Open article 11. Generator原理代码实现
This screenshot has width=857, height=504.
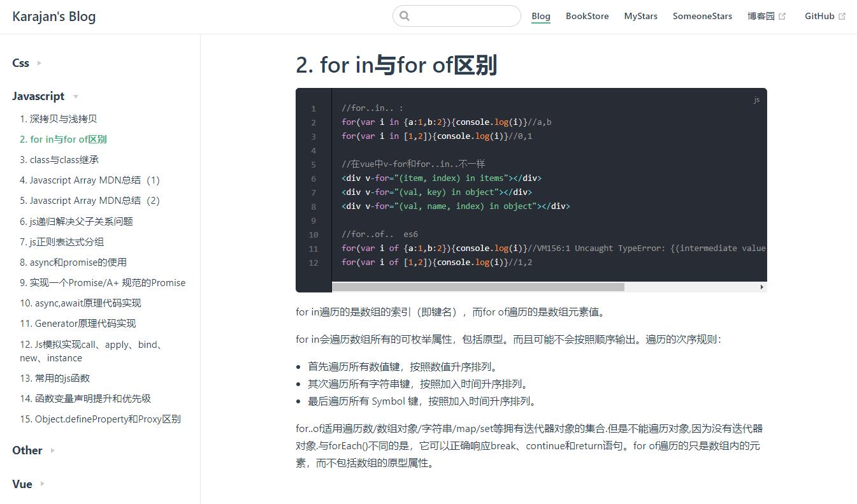coord(78,323)
